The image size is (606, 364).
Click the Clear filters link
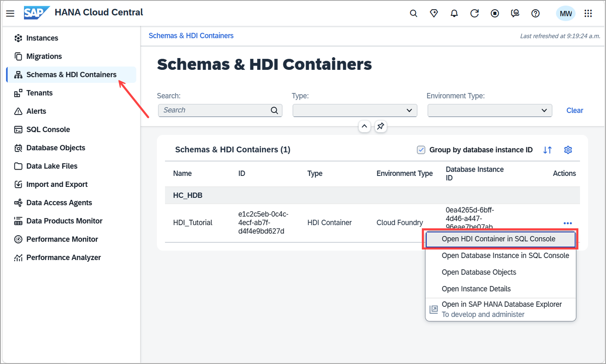click(574, 110)
